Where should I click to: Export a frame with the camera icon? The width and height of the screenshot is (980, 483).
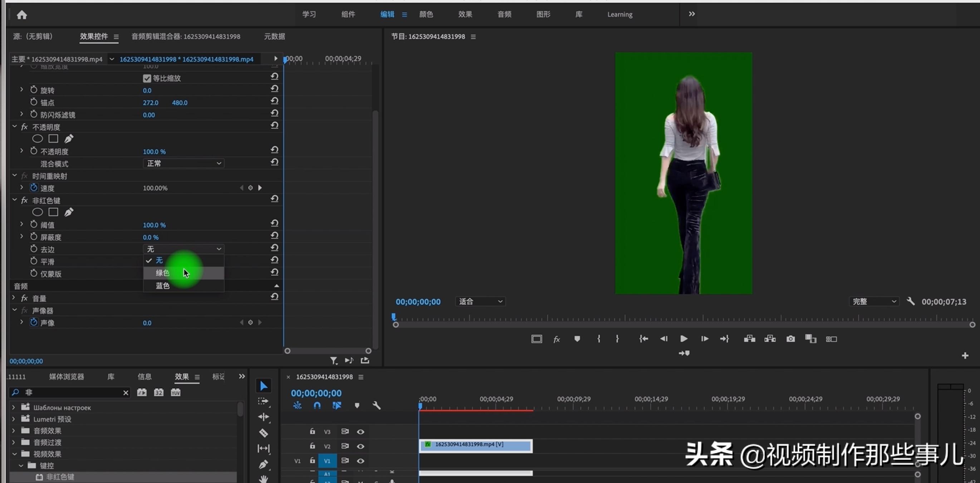coord(790,339)
